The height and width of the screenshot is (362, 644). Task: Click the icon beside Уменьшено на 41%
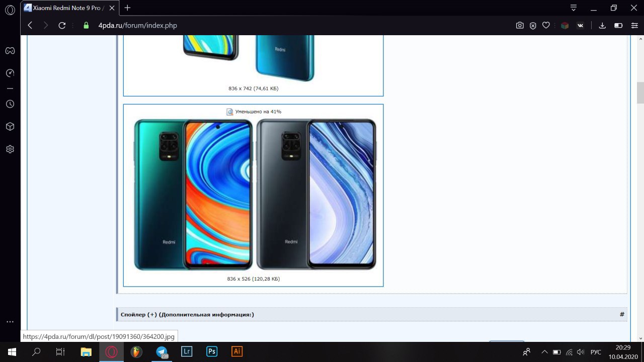click(x=229, y=112)
